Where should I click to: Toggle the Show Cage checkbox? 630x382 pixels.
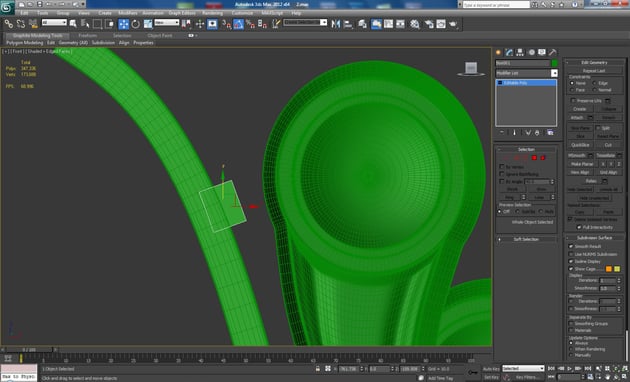coord(571,269)
